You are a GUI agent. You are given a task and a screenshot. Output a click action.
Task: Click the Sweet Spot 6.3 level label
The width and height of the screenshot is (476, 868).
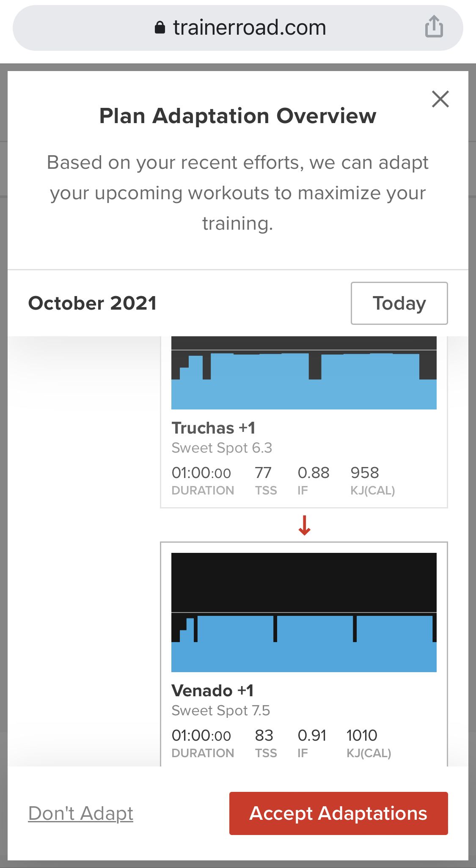(222, 448)
